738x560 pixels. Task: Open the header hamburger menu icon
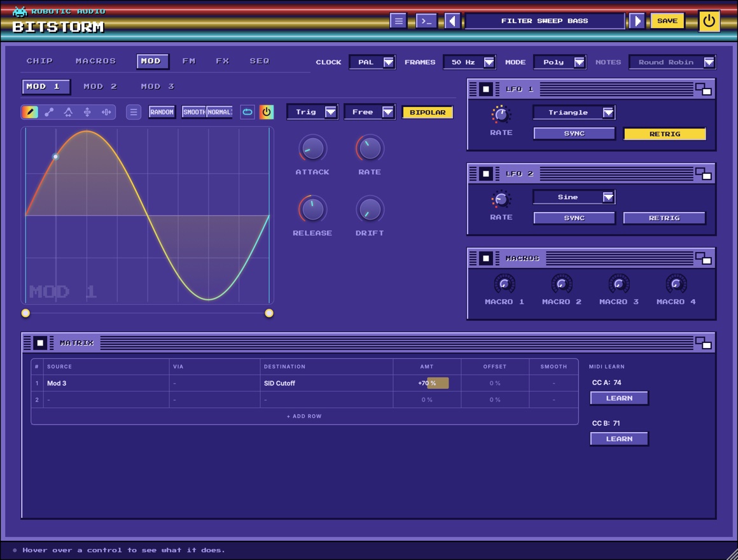pos(398,21)
